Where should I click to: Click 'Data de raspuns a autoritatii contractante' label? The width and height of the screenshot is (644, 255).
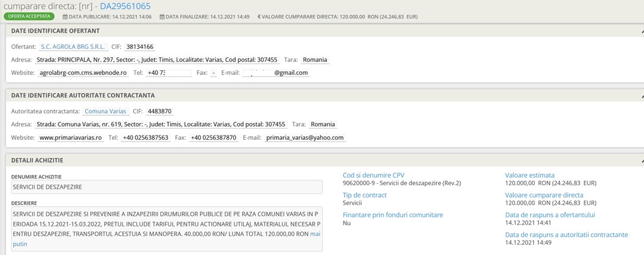click(x=566, y=235)
